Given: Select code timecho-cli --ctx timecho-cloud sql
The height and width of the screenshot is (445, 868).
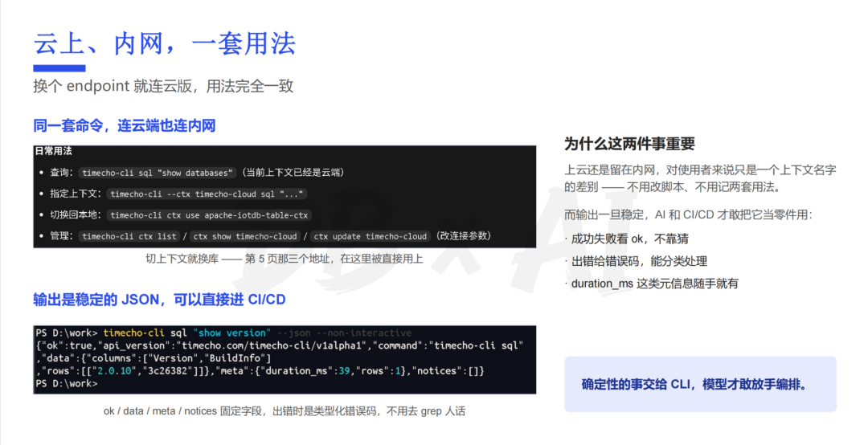Looking at the screenshot, I should [207, 194].
